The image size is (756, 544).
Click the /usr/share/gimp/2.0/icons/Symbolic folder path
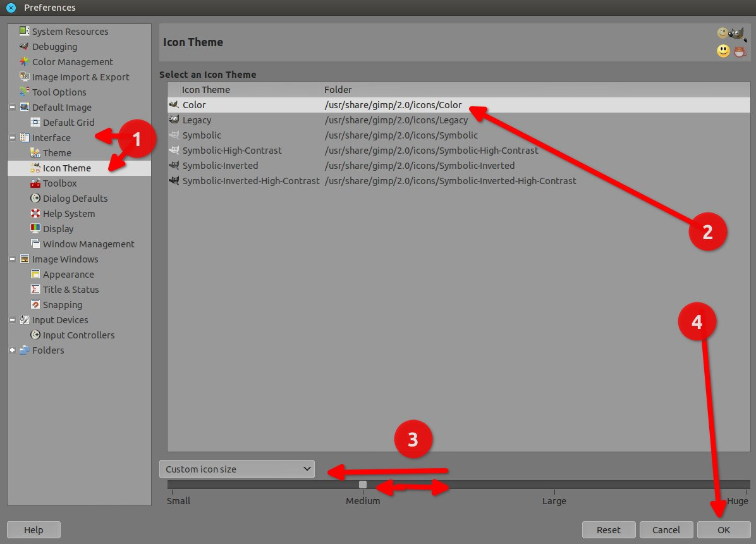click(x=401, y=135)
